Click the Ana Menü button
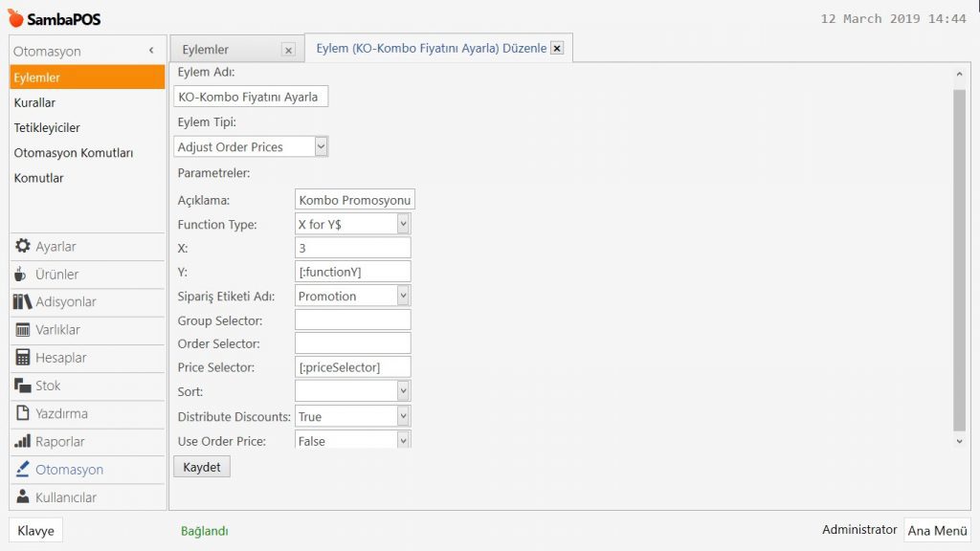The width and height of the screenshot is (980, 551). point(937,531)
